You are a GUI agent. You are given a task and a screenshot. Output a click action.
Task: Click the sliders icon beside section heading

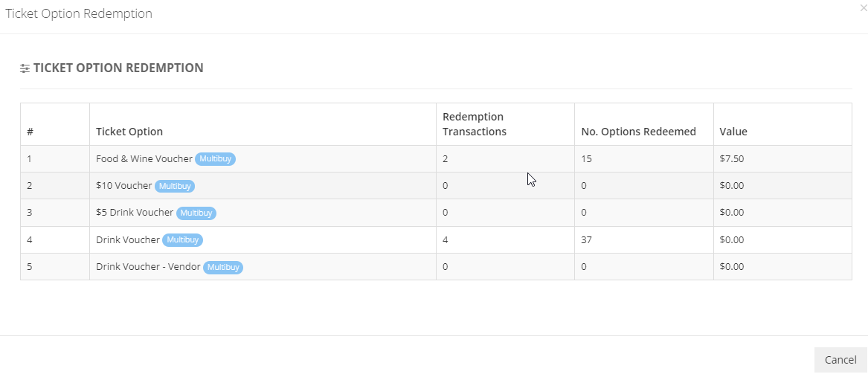point(25,68)
